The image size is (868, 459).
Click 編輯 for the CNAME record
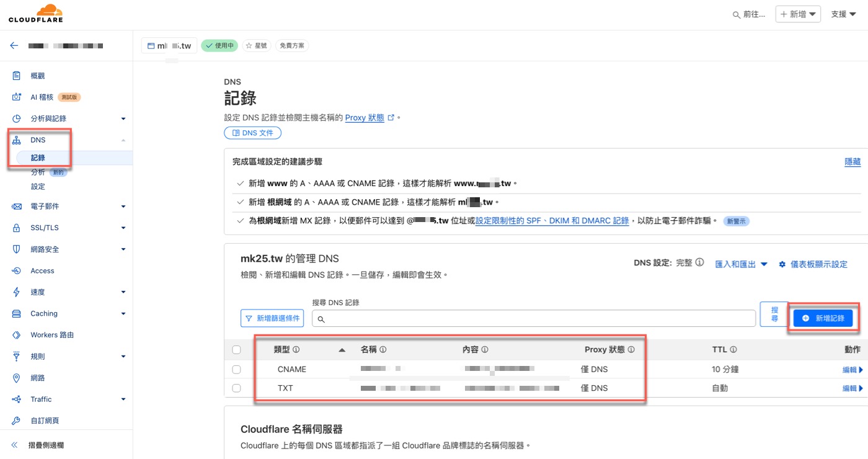(x=852, y=370)
